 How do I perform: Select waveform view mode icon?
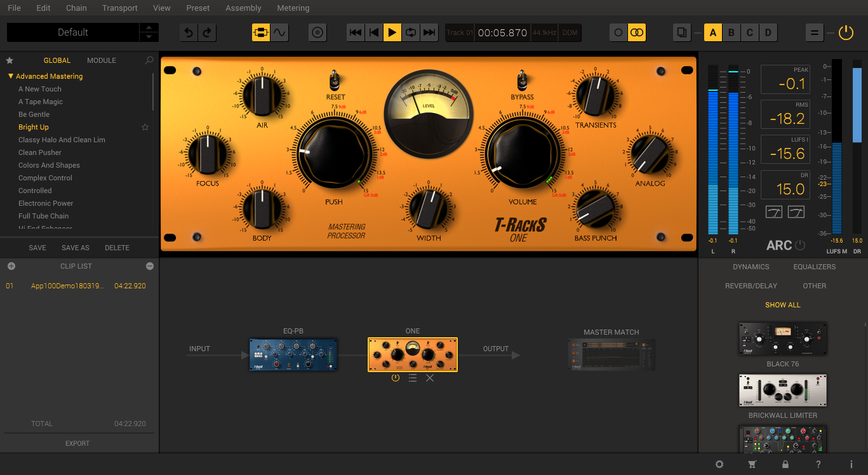point(280,32)
